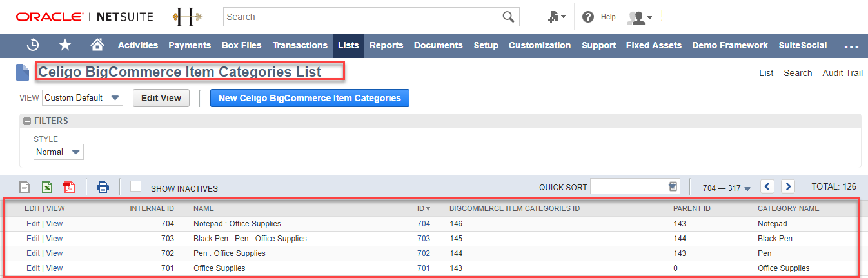Sort by BigCommerce Item Categories ID header
868x278 pixels.
click(515, 208)
